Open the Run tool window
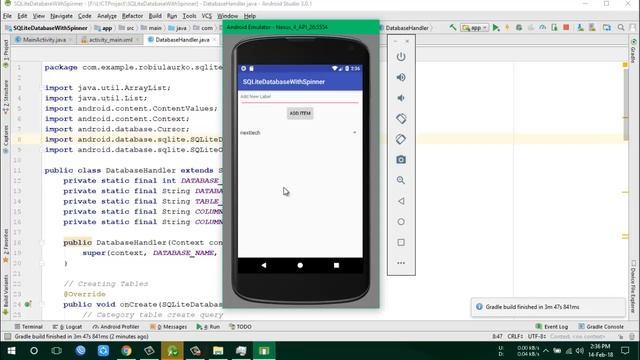Screen dimensions: 640x360 [x=208, y=327]
